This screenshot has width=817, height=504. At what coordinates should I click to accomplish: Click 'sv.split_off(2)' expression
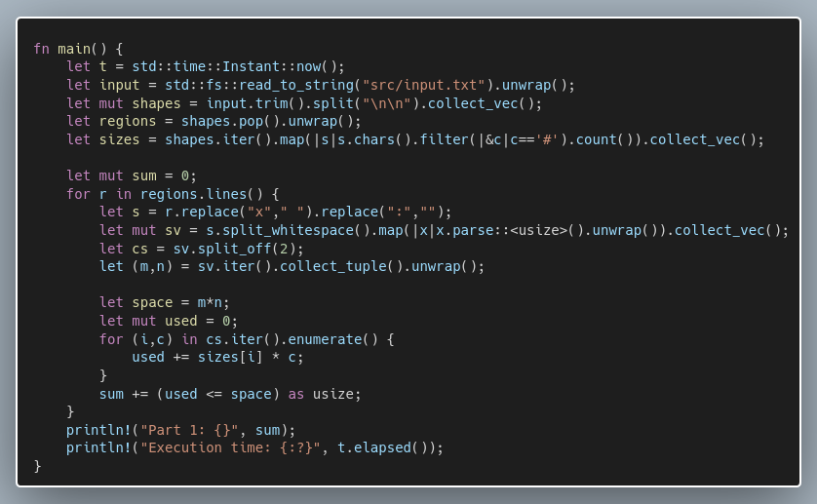[234, 249]
